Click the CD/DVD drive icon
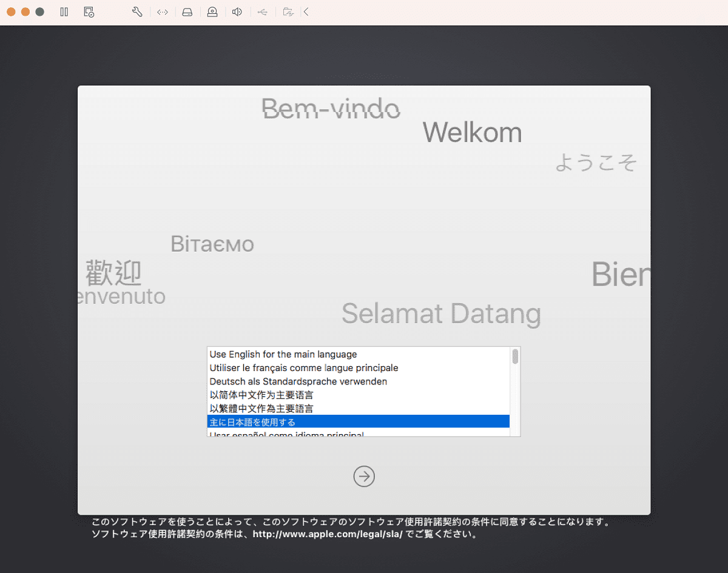Image resolution: width=728 pixels, height=573 pixels. [x=212, y=12]
